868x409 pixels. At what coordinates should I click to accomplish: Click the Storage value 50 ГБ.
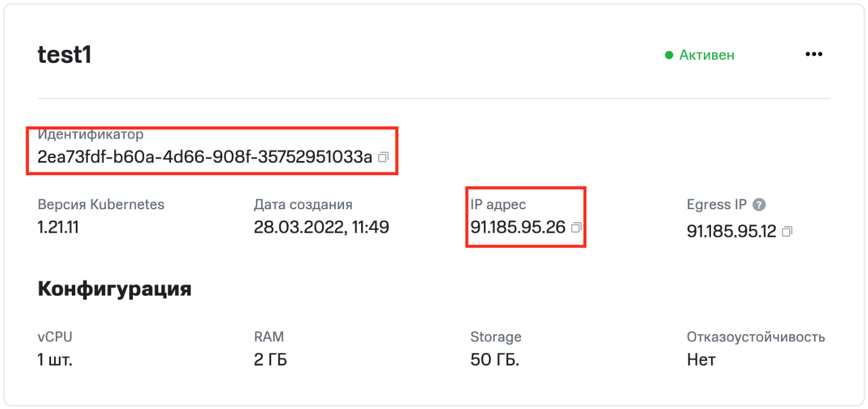pos(495,360)
